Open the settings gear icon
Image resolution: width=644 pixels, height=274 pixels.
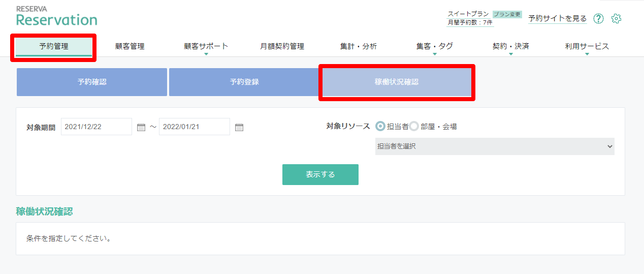click(x=616, y=19)
